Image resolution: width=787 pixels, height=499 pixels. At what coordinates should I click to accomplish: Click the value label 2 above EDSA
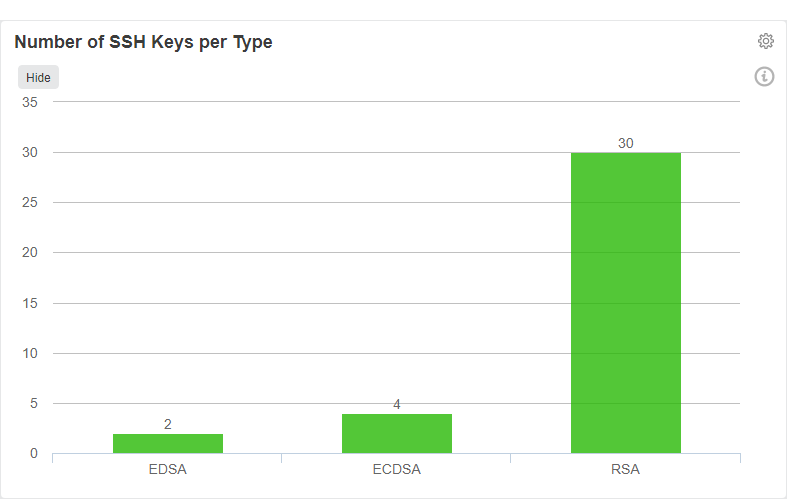point(168,424)
